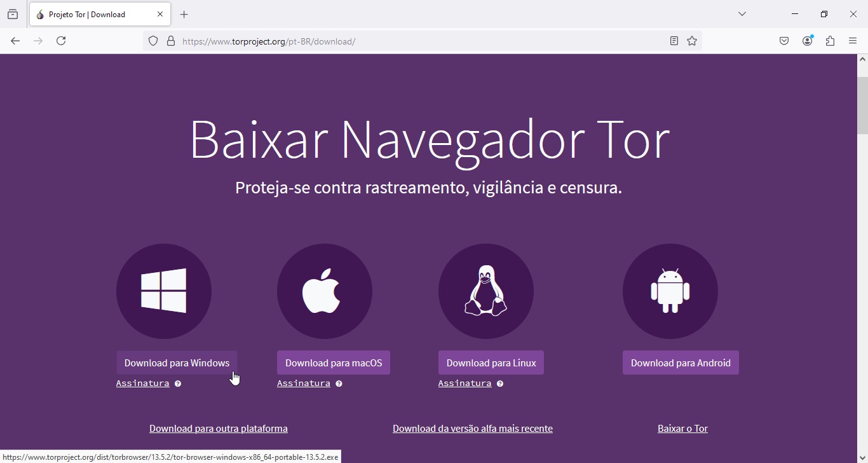This screenshot has height=463, width=868.
Task: Click the forward navigation arrow
Action: pyautogui.click(x=38, y=41)
